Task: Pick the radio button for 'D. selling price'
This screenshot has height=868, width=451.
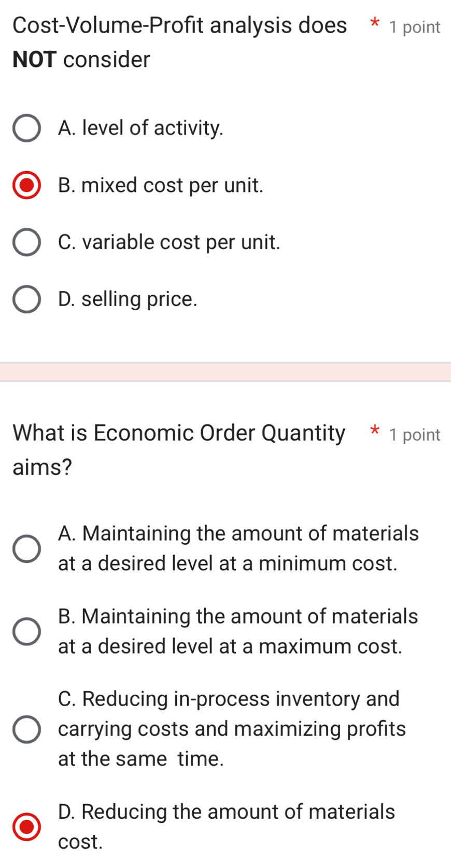Action: point(26,300)
